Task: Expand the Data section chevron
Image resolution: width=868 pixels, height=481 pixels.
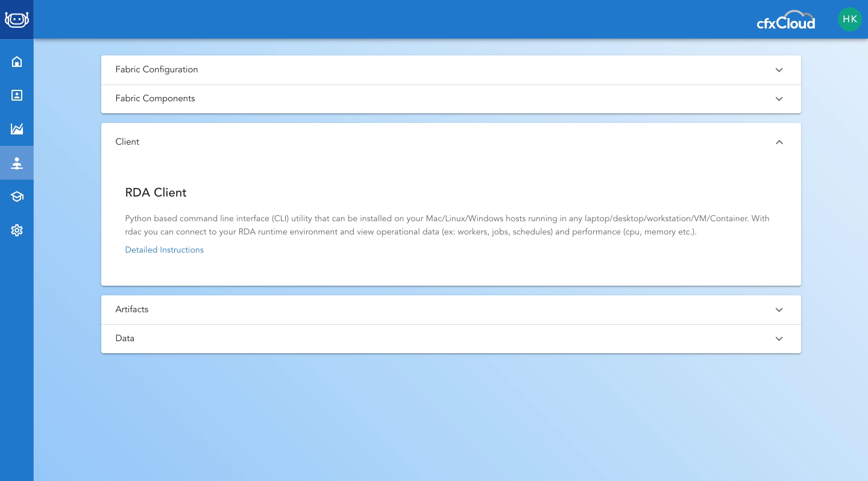Action: click(x=779, y=339)
